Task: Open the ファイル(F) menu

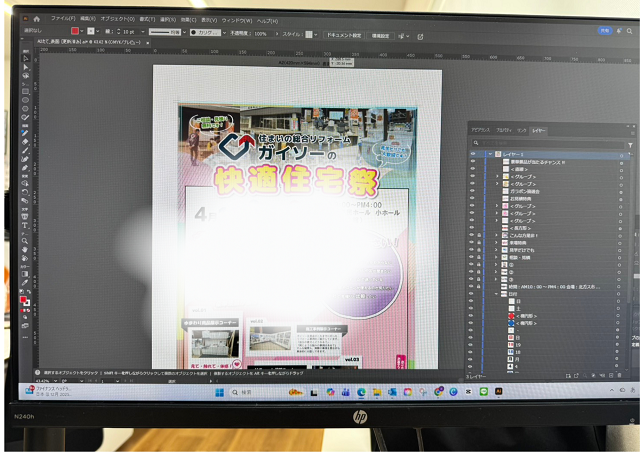Action: pyautogui.click(x=62, y=19)
